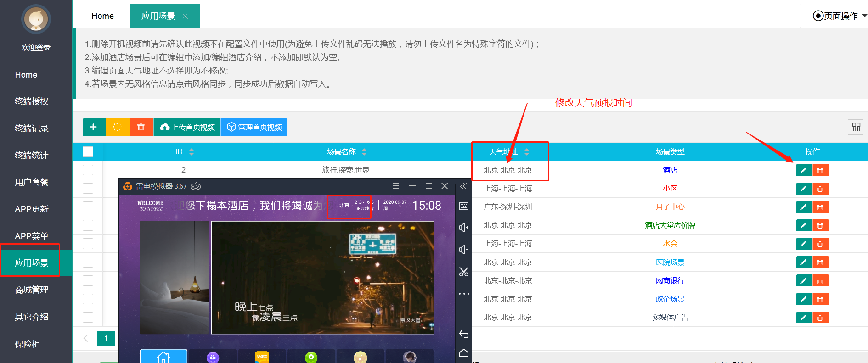Click the edit pencil for 酒店 row
The image size is (868, 363).
804,170
